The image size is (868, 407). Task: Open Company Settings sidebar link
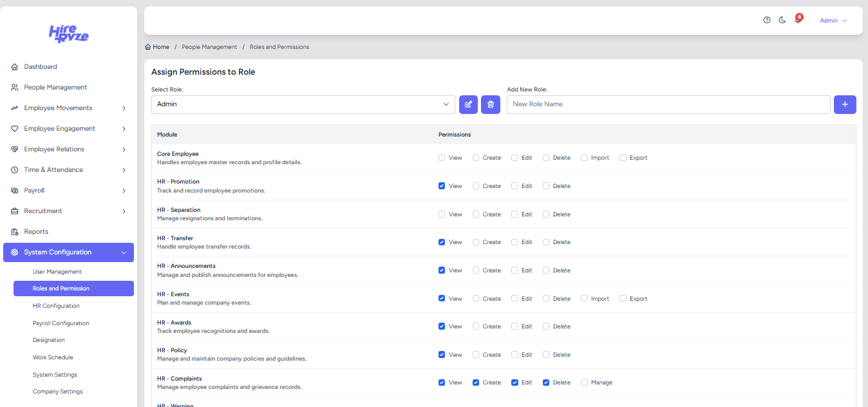pyautogui.click(x=57, y=392)
